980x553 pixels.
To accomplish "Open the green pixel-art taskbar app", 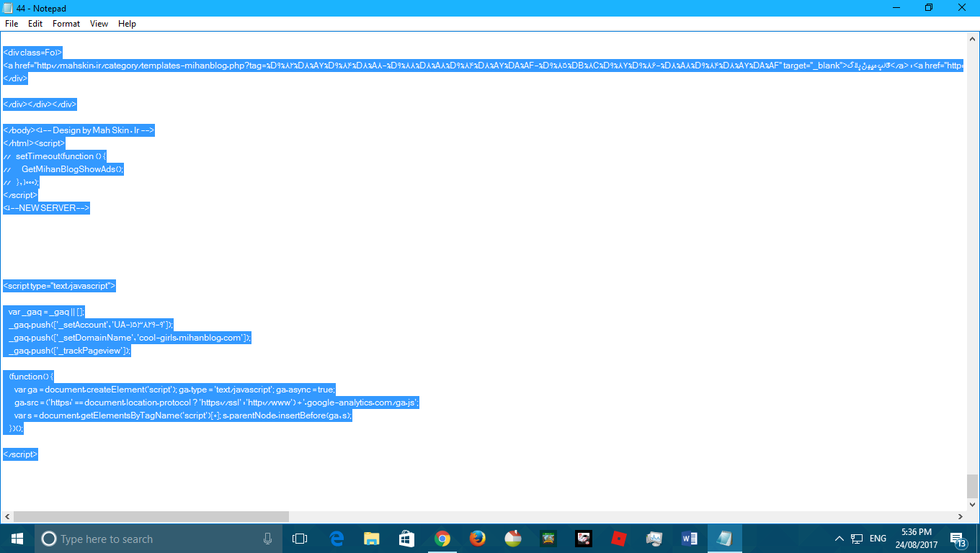I will 548,539.
